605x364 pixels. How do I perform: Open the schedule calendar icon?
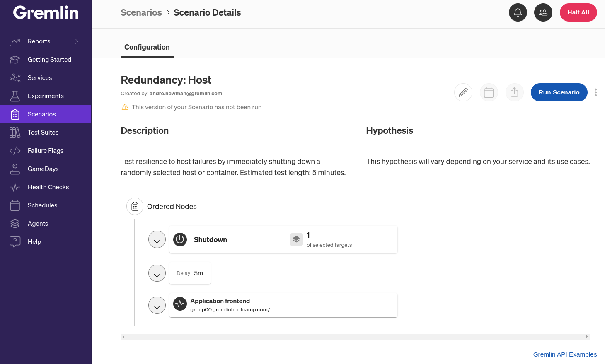pyautogui.click(x=489, y=92)
